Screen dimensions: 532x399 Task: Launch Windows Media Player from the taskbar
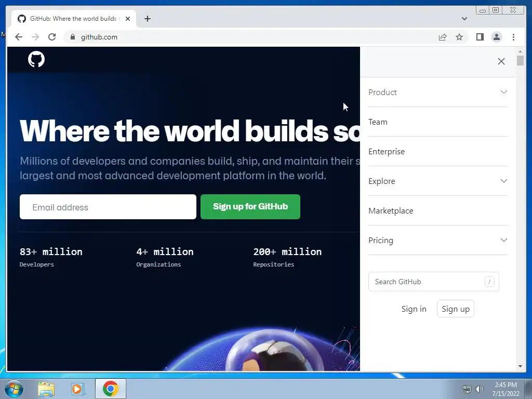pos(77,389)
